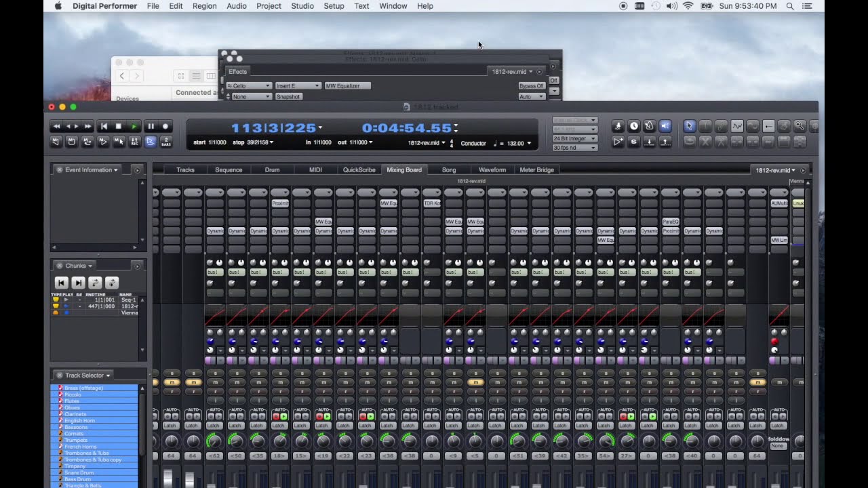Open the Region menu
The width and height of the screenshot is (868, 488).
coord(204,6)
